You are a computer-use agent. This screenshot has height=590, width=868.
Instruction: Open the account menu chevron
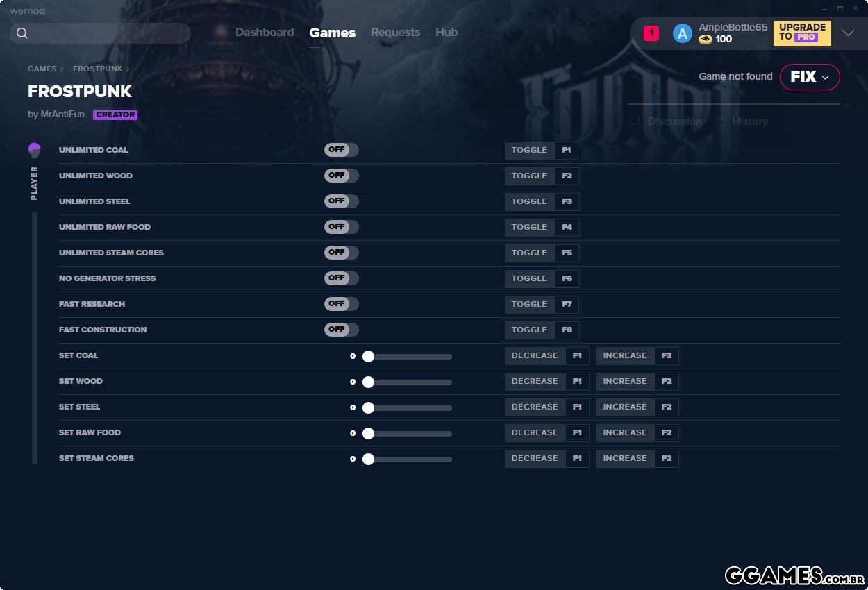point(848,33)
